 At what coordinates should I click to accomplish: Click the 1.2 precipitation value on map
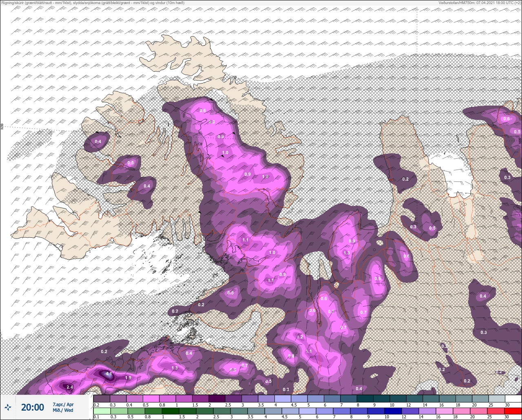(x=300, y=337)
